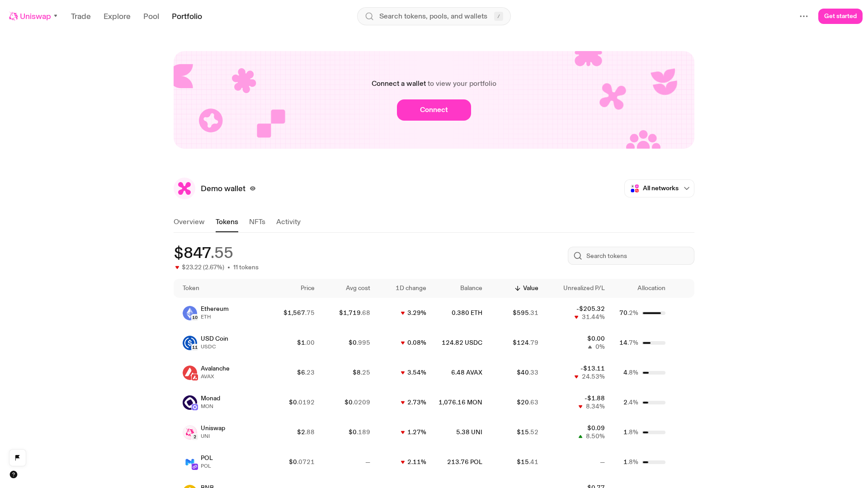Sort by the Balance column header
This screenshot has width=868, height=488.
tap(471, 288)
